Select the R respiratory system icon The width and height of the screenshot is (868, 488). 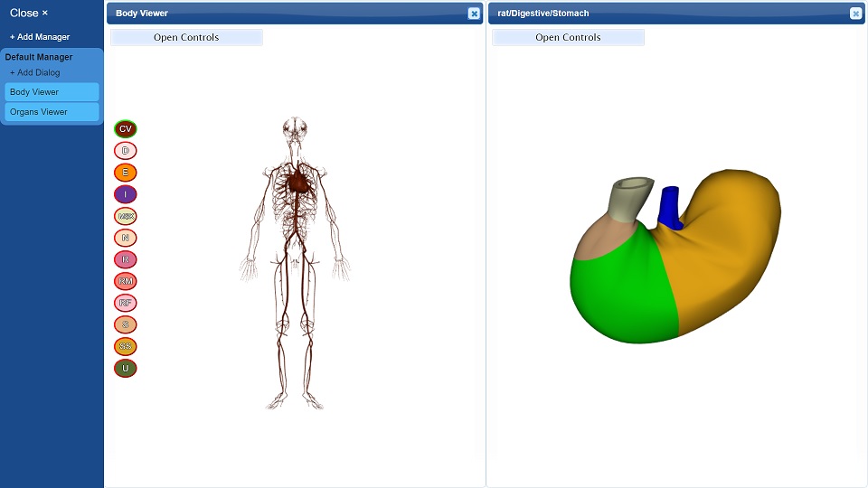[x=125, y=259]
